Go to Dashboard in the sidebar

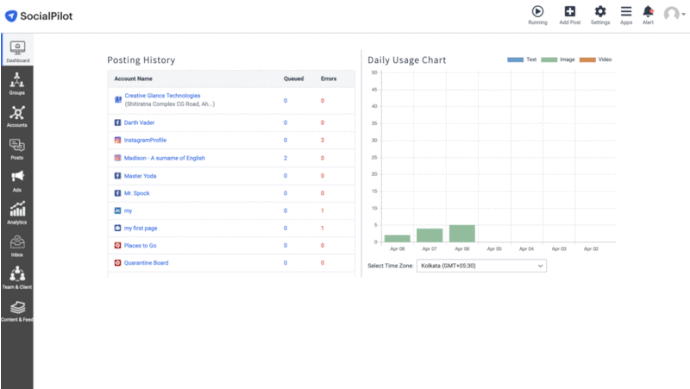[x=18, y=51]
